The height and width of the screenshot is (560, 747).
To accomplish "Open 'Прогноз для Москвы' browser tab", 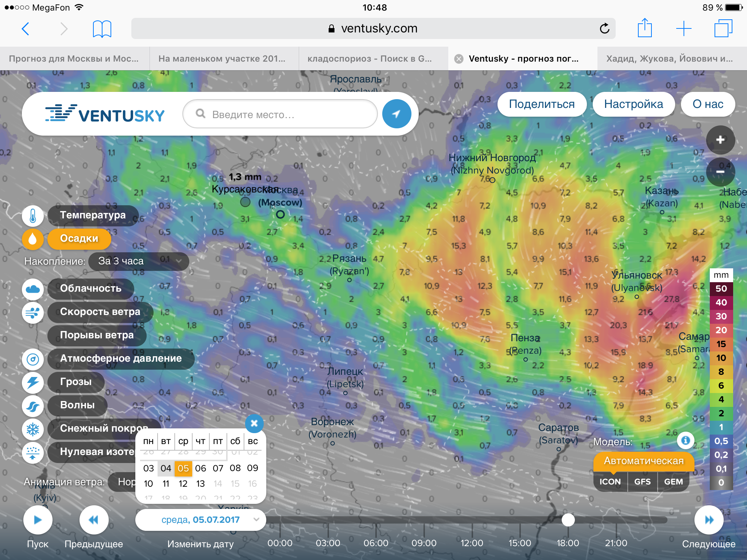I will coord(74,59).
